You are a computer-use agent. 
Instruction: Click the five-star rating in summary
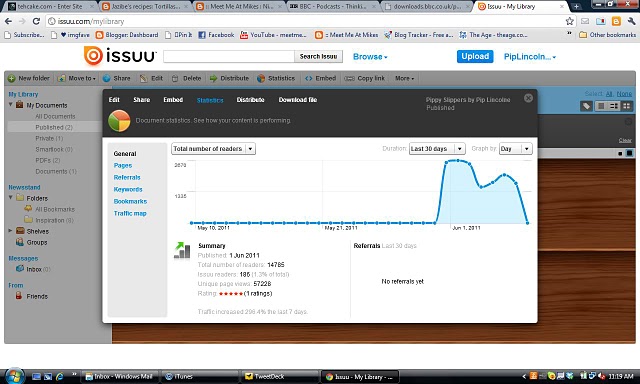231,293
